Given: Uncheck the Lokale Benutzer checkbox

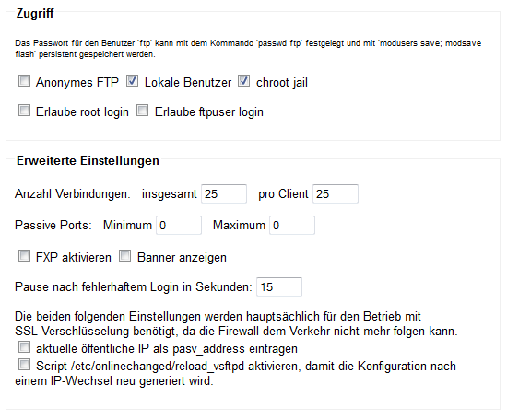Looking at the screenshot, I should coord(132,81).
